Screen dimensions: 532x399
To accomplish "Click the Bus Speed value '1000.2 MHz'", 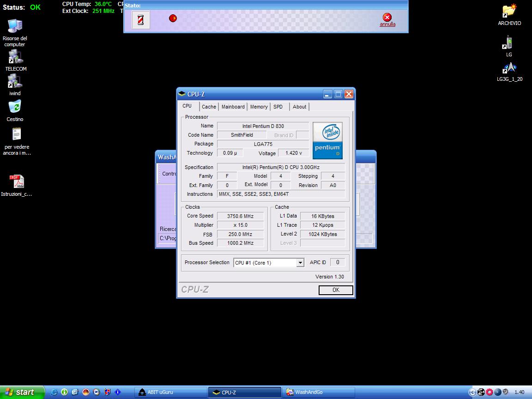I will tap(240, 243).
